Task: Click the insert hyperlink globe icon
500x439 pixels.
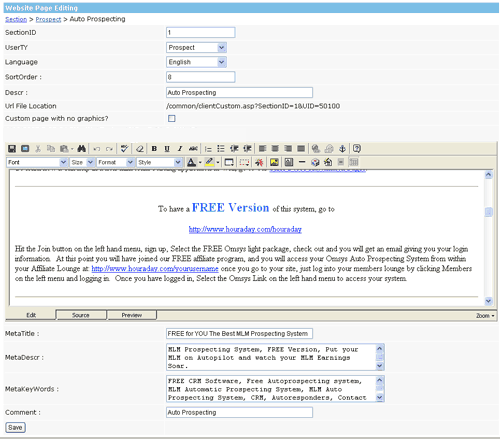Action: click(316, 149)
